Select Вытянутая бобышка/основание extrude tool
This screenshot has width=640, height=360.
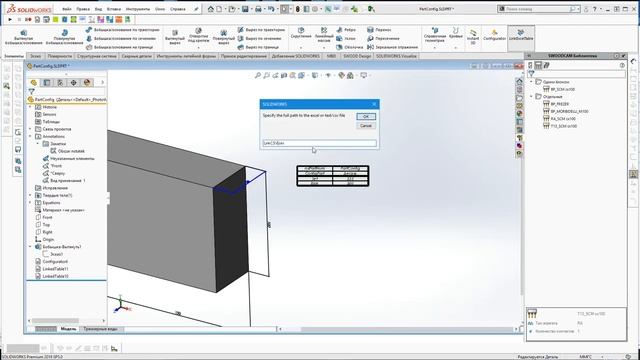click(x=23, y=37)
